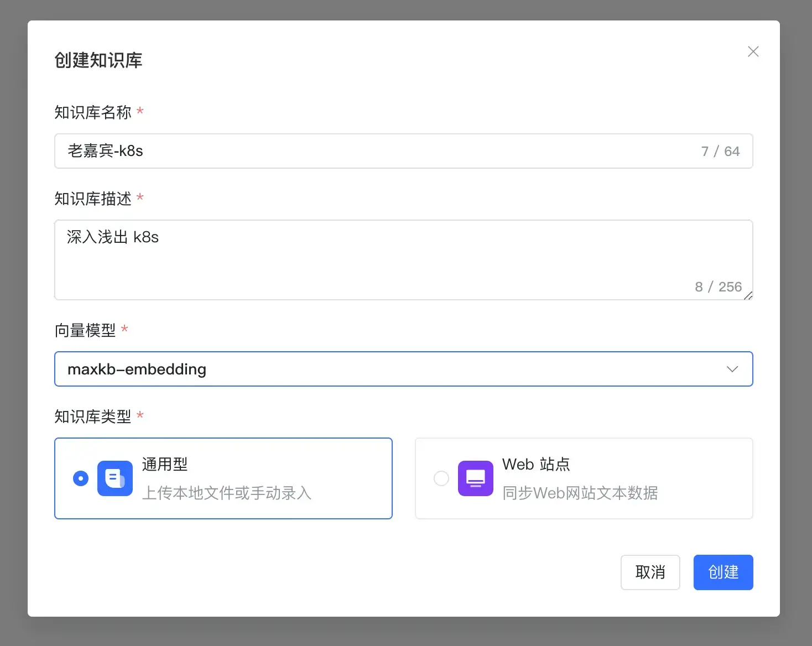Open the maxkb-embedding model select box
This screenshot has width=812, height=646.
click(x=404, y=369)
